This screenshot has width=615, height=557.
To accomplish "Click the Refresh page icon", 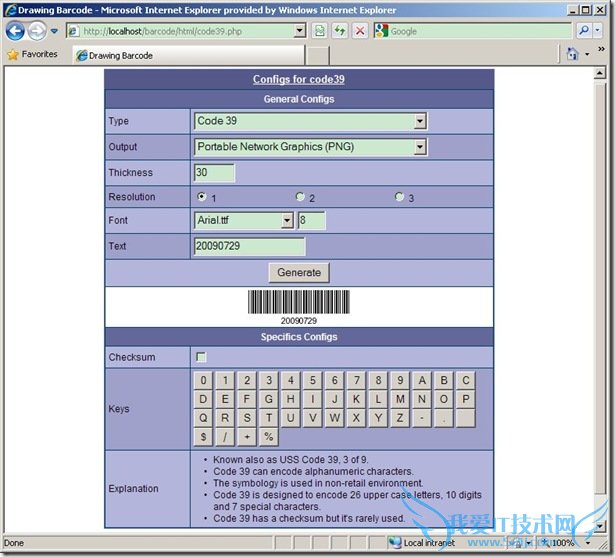I will pos(340,31).
